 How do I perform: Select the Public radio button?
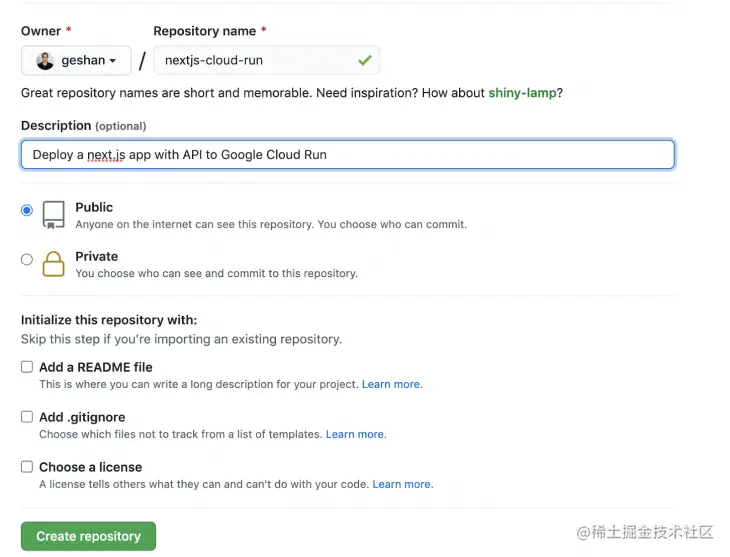(x=27, y=210)
